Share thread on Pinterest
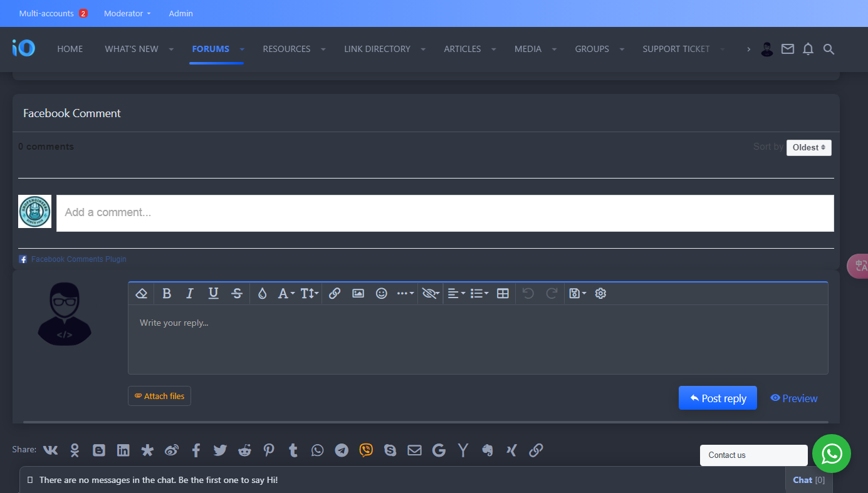Viewport: 868px width, 493px height. [x=269, y=450]
